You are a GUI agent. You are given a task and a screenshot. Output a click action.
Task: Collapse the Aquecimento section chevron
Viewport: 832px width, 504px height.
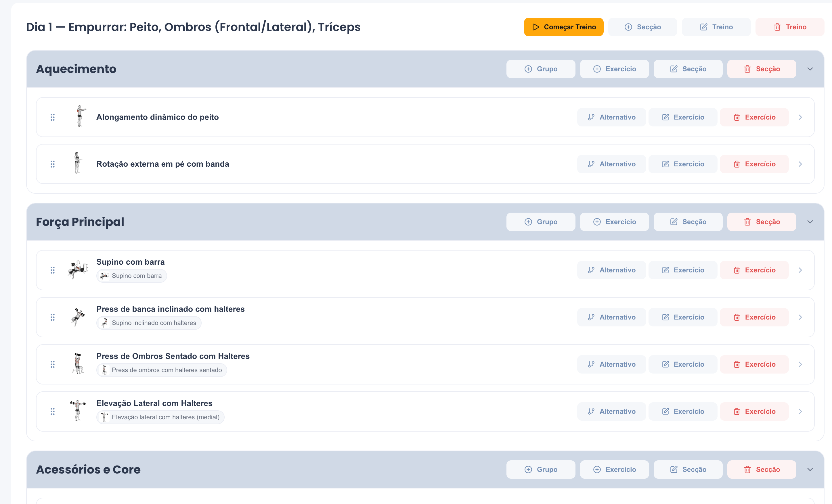click(810, 69)
